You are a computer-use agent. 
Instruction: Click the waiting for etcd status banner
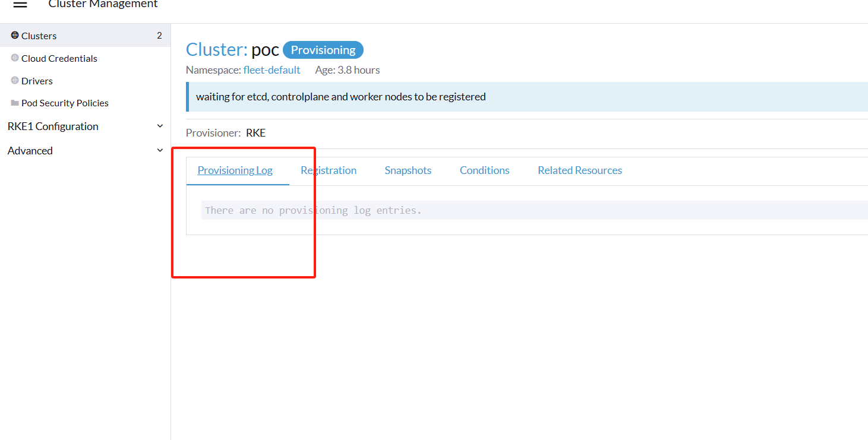coord(527,97)
